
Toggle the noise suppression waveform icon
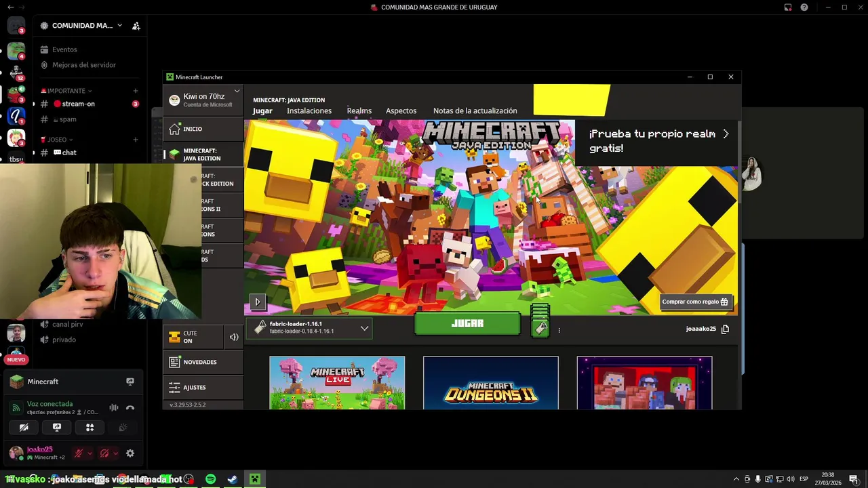(113, 408)
